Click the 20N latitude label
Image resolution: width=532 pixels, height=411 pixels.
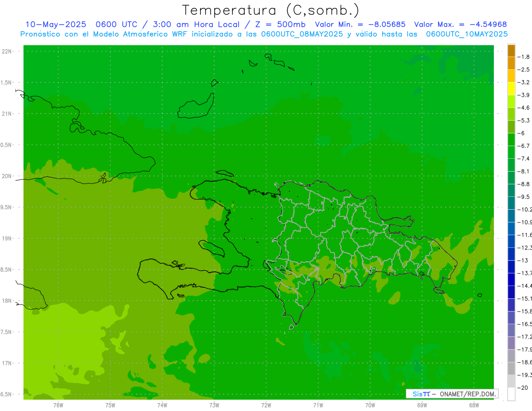pos(7,176)
